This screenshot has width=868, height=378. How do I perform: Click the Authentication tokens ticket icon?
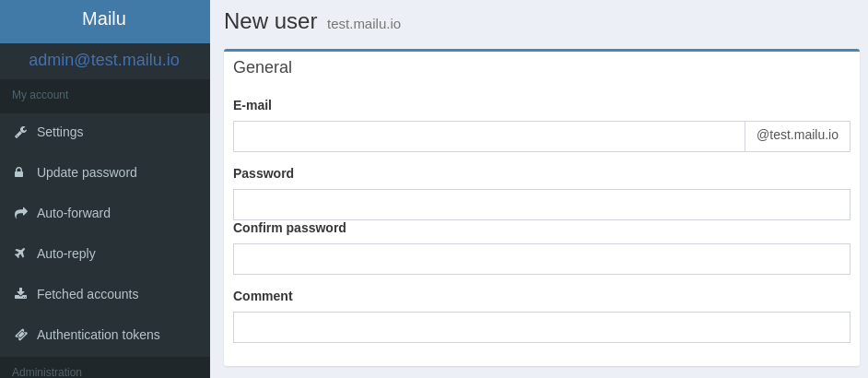(x=20, y=335)
